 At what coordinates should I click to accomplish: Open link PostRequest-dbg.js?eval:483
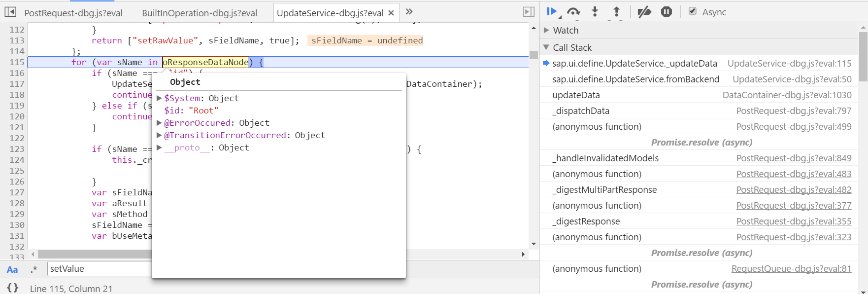click(x=794, y=174)
